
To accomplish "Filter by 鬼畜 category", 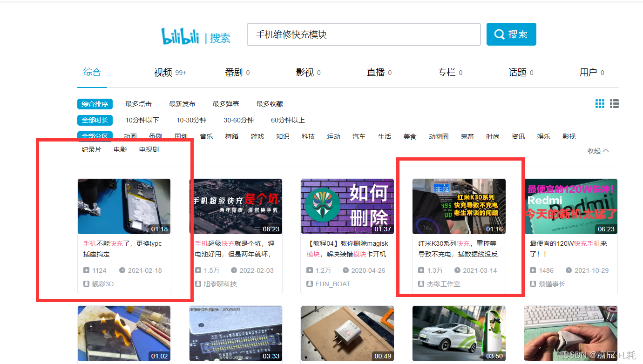I will 467,136.
